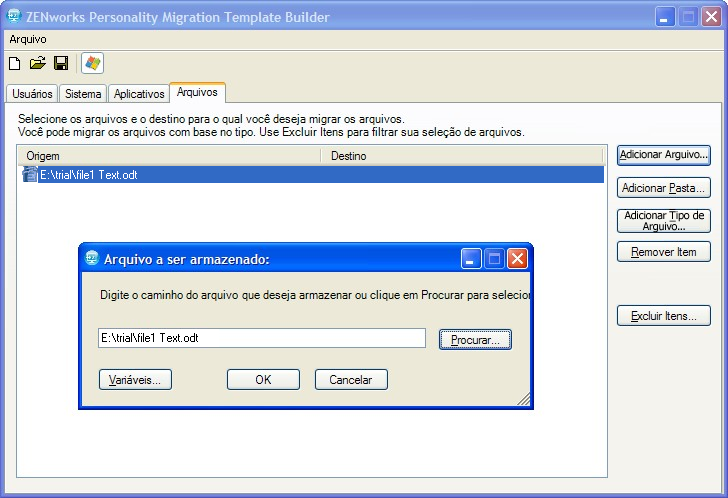This screenshot has width=728, height=498.
Task: Click the New template toolbar icon
Action: tap(14, 63)
